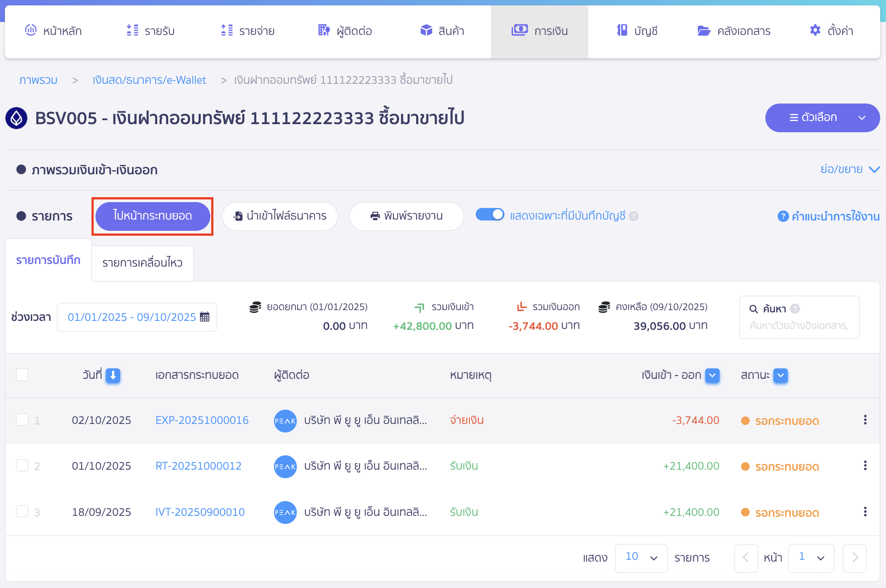Open the rows-per-page dropdown showing 10
Image resolution: width=886 pixels, height=588 pixels.
(x=641, y=558)
